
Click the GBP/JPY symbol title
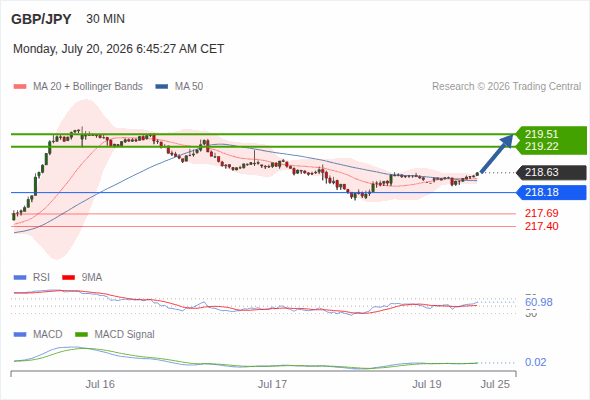pyautogui.click(x=41, y=19)
